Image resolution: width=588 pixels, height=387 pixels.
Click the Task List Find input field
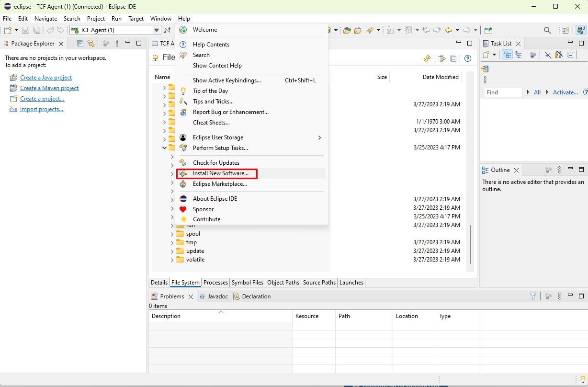[x=502, y=92]
